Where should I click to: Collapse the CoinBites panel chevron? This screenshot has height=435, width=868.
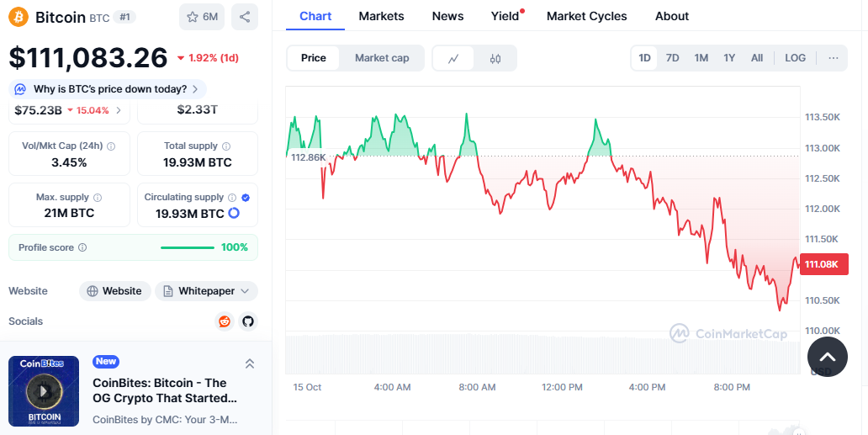(x=250, y=363)
